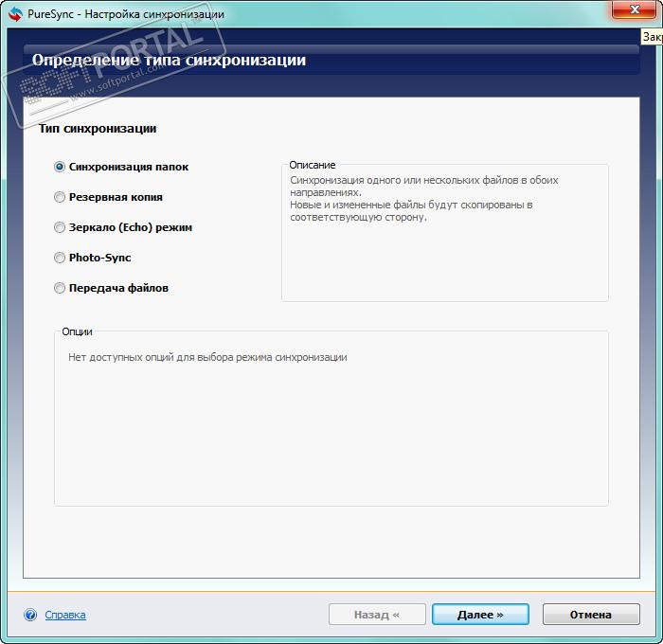
Task: Click description text starting Синхронизация одного или нескольких
Action: tap(424, 186)
